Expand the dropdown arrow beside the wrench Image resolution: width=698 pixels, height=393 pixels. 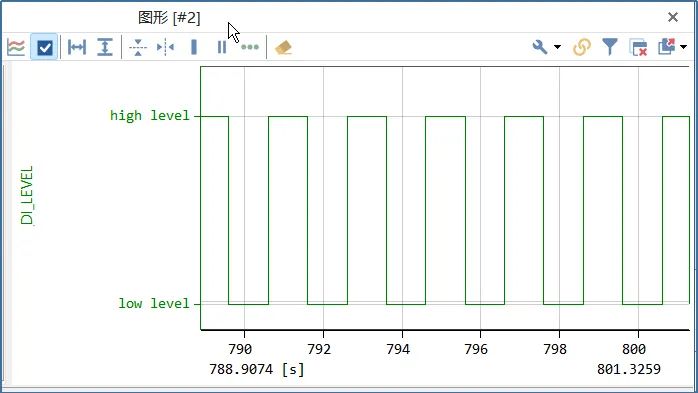(557, 47)
